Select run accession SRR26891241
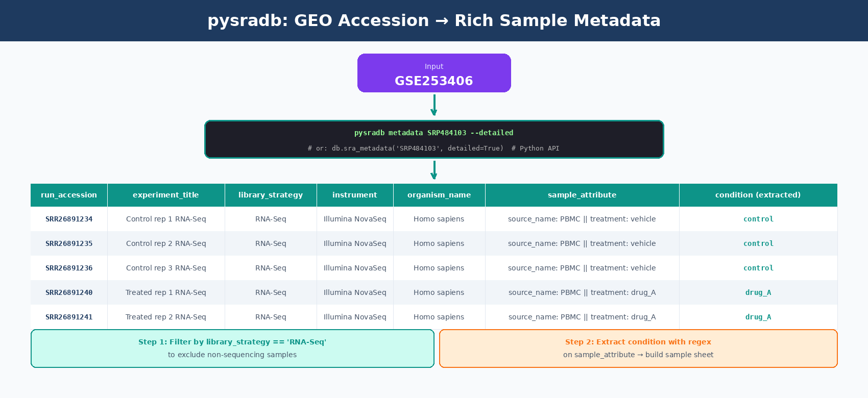Image resolution: width=868 pixels, height=398 pixels. tap(69, 317)
